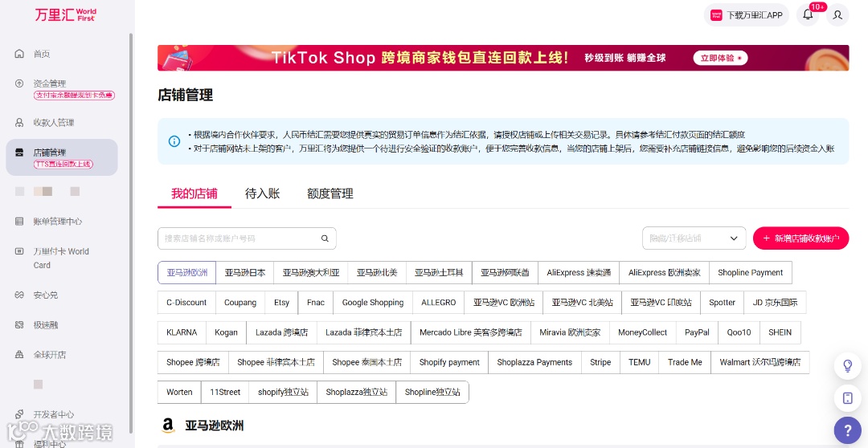Select the Walmart 沃尔玛跨境店 filter

pyautogui.click(x=760, y=362)
